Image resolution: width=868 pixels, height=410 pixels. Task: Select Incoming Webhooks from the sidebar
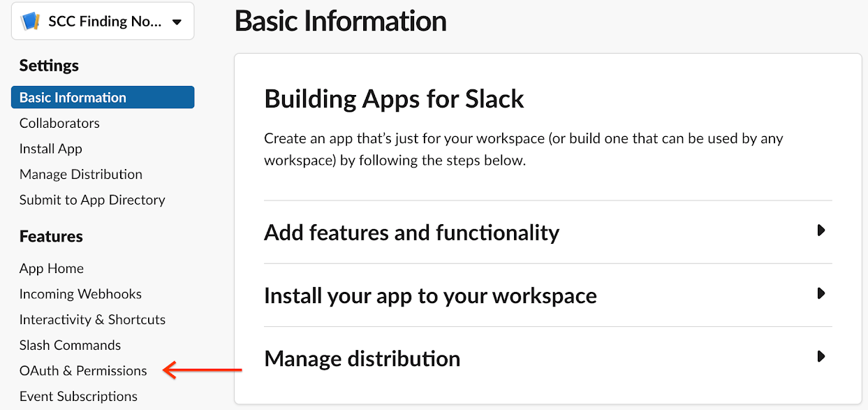(80, 294)
